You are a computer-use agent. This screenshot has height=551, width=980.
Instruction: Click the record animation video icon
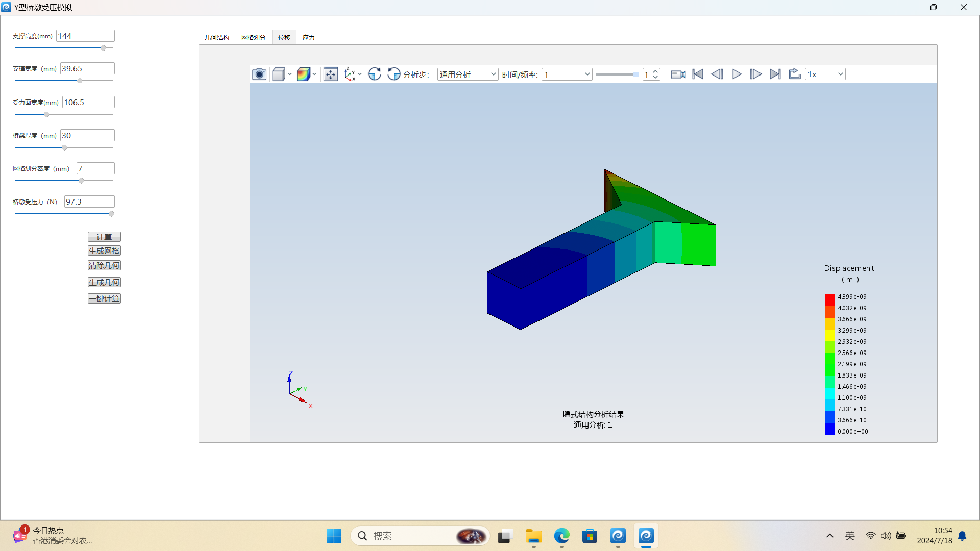[678, 74]
